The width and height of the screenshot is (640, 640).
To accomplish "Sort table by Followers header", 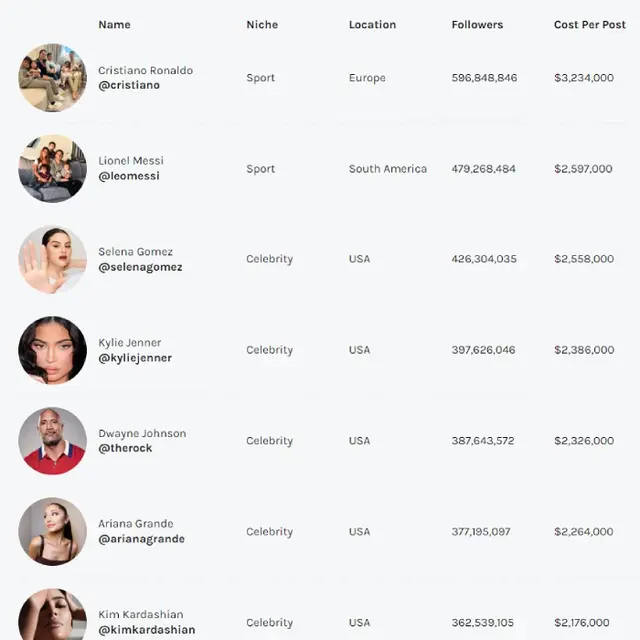I will (477, 25).
